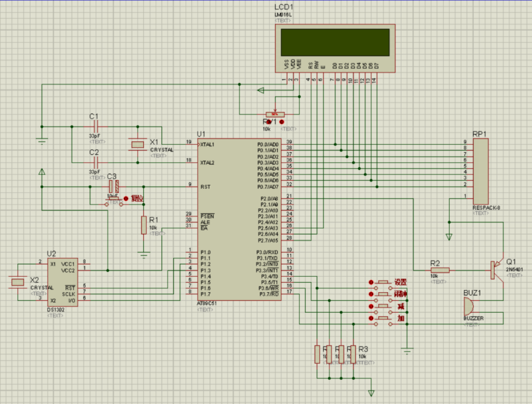Click the P0.0/AD0 pin label

[268, 145]
